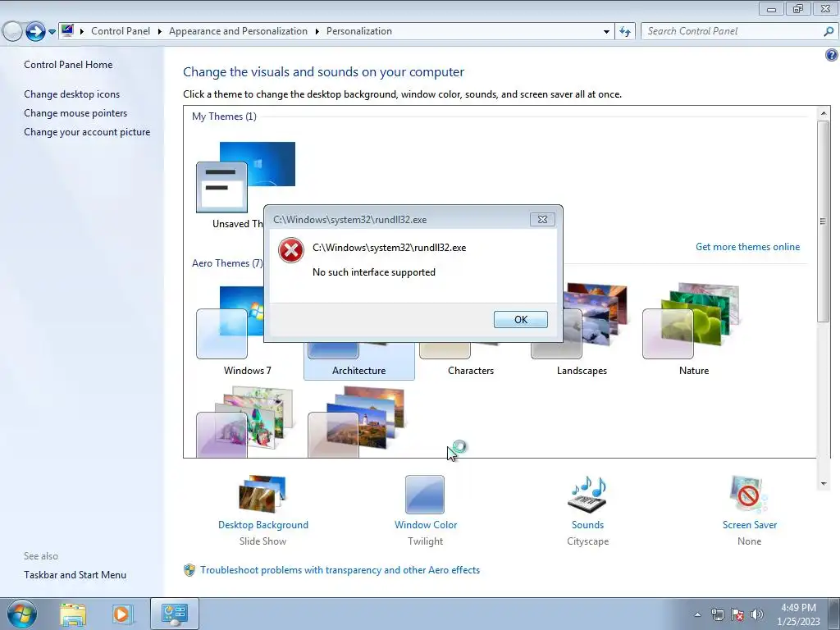Click the search magnifier icon
The height and width of the screenshot is (630, 840).
829,32
